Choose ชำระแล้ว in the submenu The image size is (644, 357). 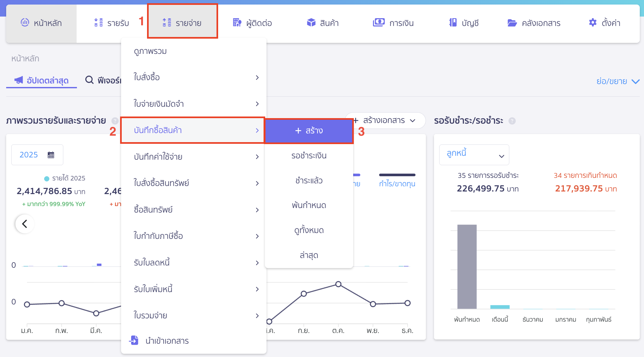pyautogui.click(x=308, y=180)
